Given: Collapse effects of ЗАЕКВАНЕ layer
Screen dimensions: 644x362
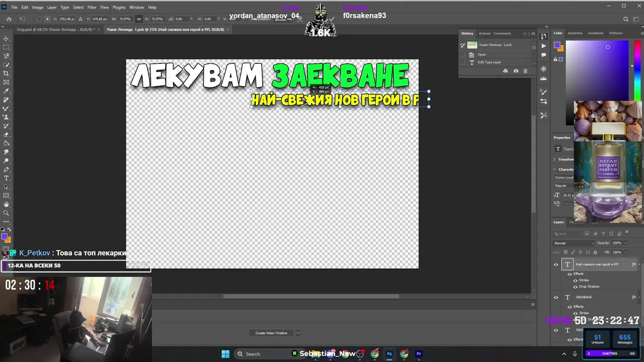Looking at the screenshot, I should [640, 297].
